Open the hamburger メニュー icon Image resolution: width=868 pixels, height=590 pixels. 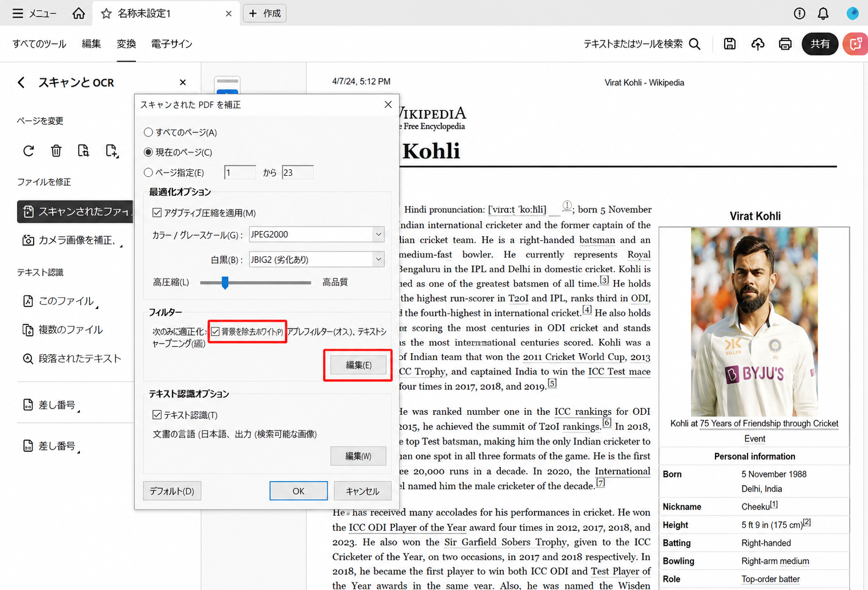pos(18,13)
